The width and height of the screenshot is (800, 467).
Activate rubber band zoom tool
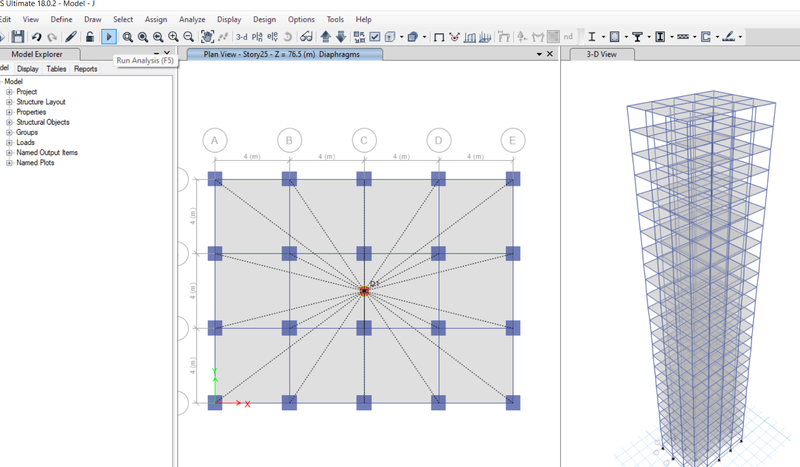coord(128,37)
